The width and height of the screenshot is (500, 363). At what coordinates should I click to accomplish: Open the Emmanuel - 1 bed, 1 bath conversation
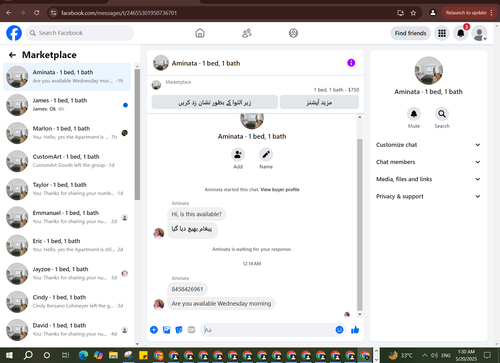(x=67, y=217)
